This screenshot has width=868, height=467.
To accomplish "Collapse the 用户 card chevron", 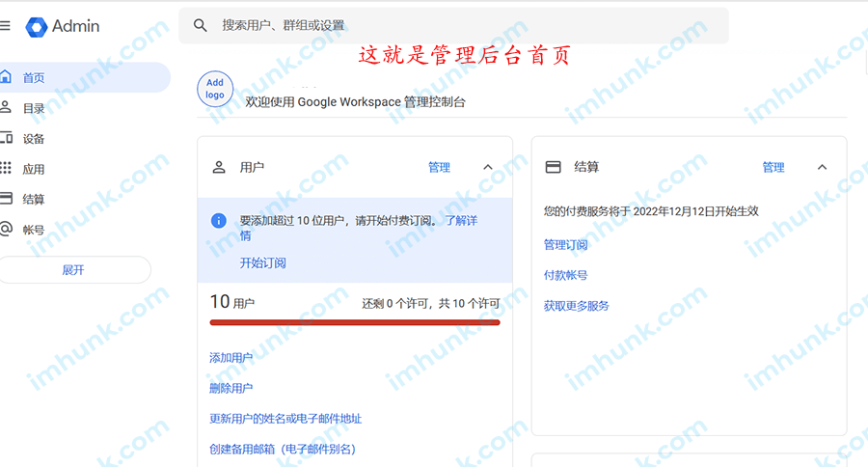I will coord(488,167).
